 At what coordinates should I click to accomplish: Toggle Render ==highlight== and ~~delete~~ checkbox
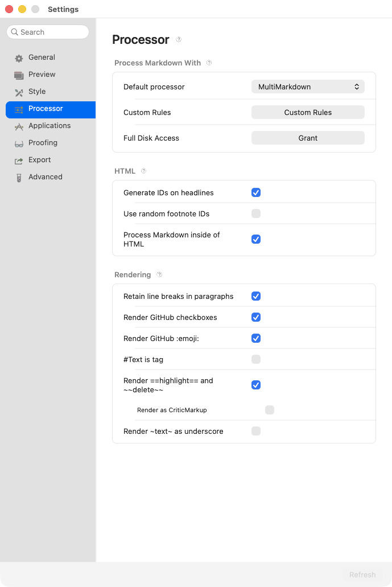pos(256,385)
